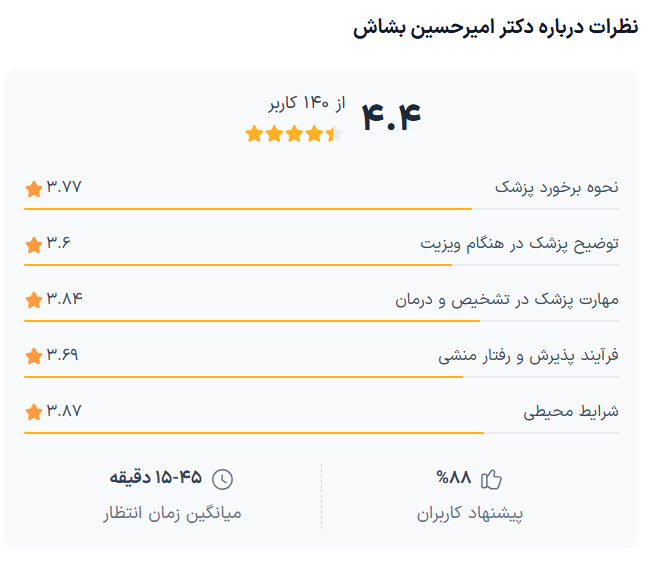Click the نحوه برخورد پزشک rating bar
Viewport: 652px width, 563px height.
(x=321, y=209)
